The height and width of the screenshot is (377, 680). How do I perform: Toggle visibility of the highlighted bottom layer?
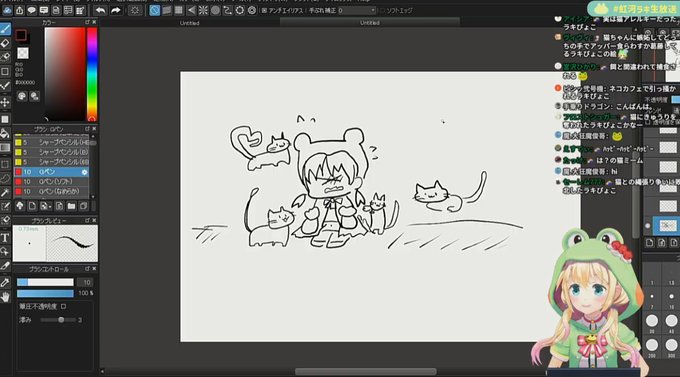click(x=648, y=226)
